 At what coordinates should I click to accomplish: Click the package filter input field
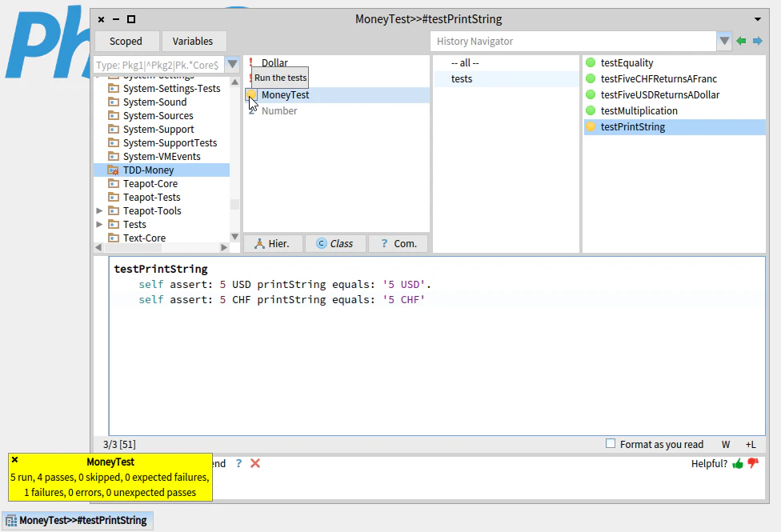coord(159,65)
